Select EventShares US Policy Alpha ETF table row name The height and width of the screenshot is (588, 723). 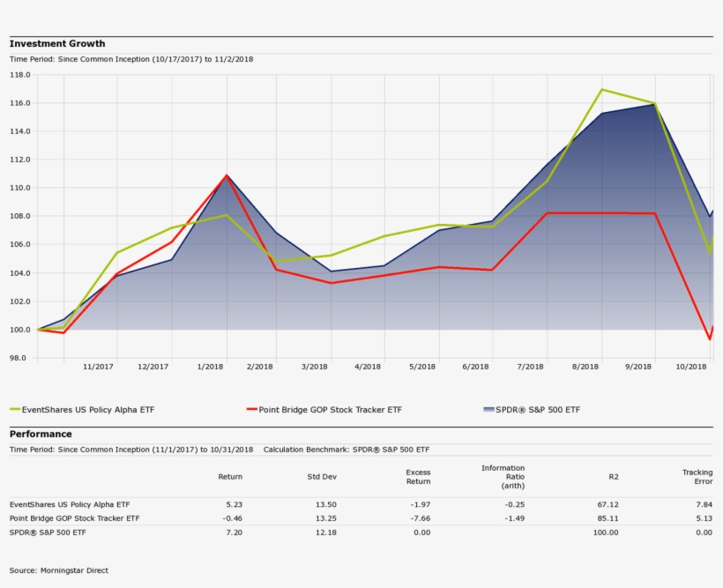coord(70,504)
